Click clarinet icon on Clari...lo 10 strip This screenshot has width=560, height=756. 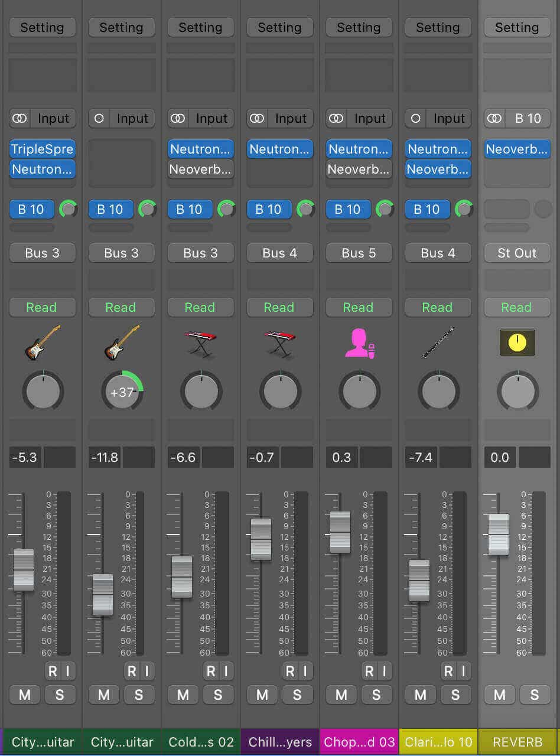[438, 343]
